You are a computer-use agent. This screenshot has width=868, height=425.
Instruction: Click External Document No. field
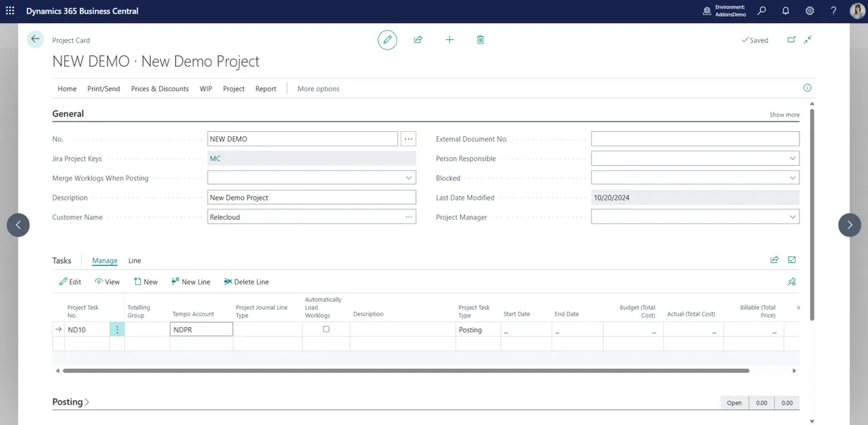tap(695, 139)
